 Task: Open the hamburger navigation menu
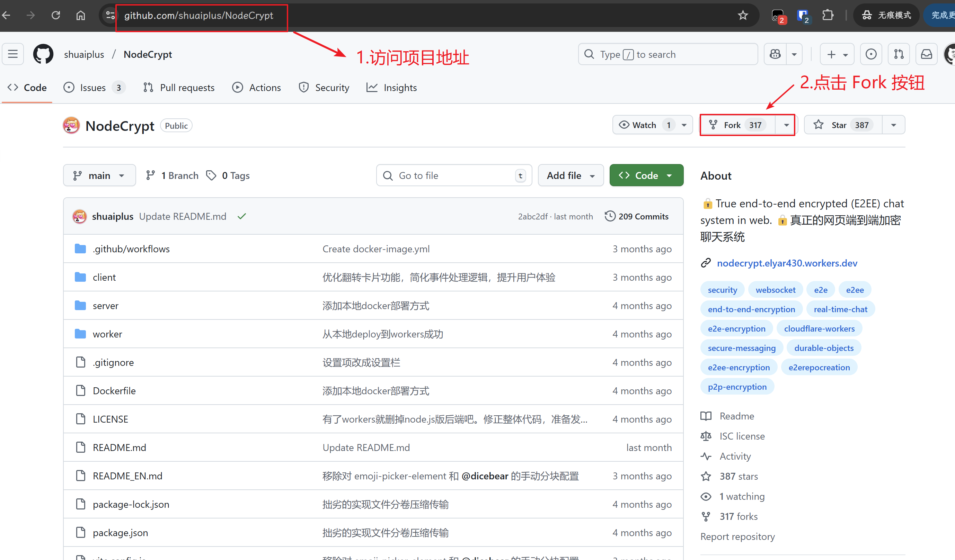pyautogui.click(x=13, y=54)
